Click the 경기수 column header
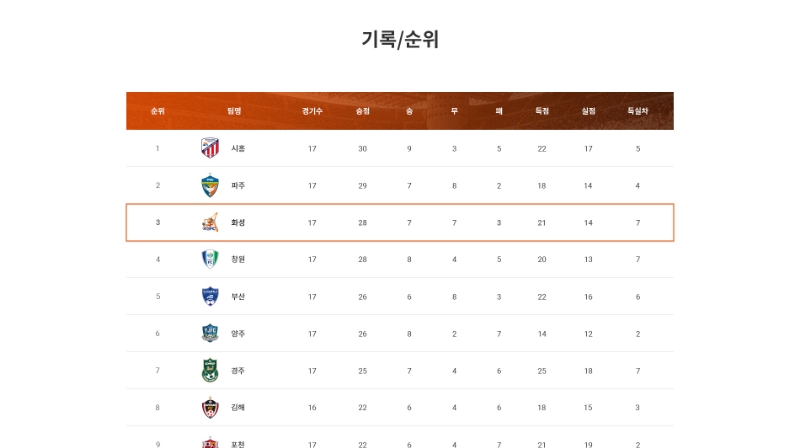800x448 pixels. (312, 111)
